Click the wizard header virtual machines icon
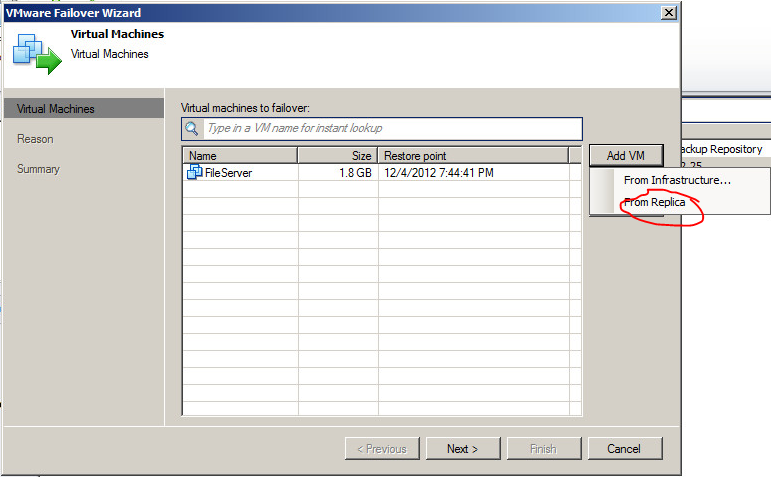771x477 pixels. coord(37,54)
